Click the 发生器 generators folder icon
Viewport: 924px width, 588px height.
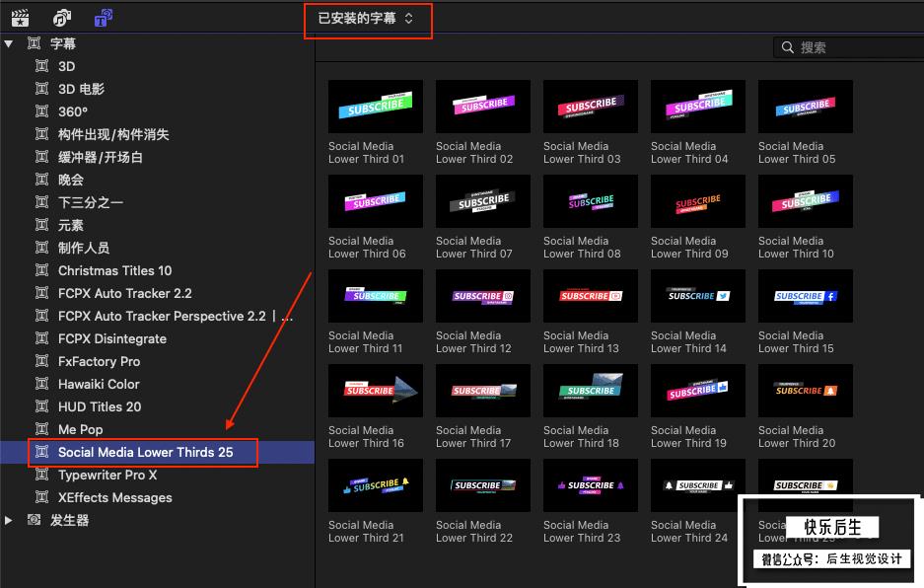pos(35,520)
